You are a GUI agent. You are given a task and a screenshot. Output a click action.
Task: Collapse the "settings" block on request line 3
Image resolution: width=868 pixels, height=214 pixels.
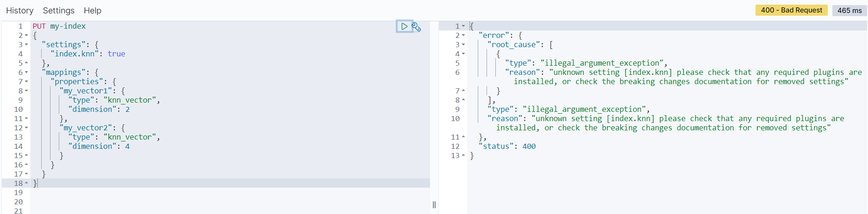tap(26, 45)
